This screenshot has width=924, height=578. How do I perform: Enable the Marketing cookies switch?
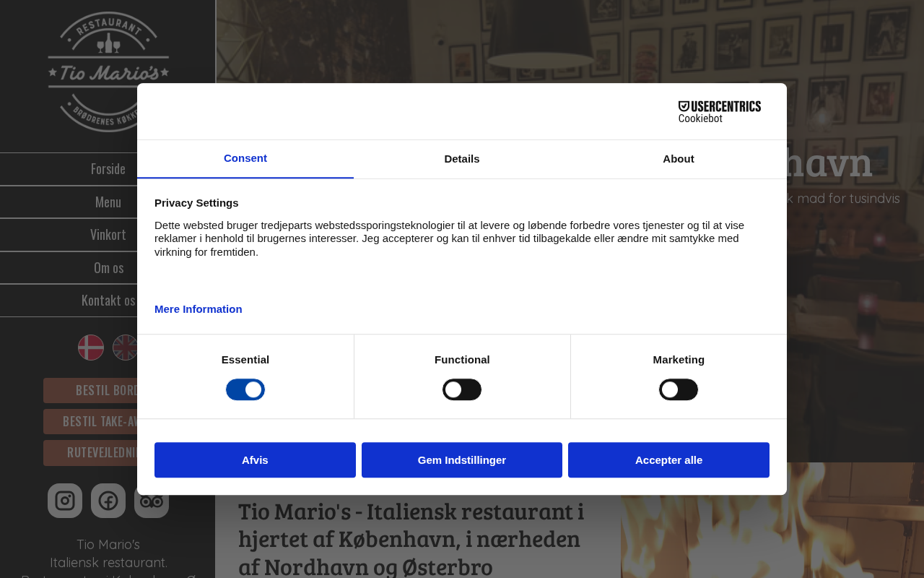click(x=679, y=389)
